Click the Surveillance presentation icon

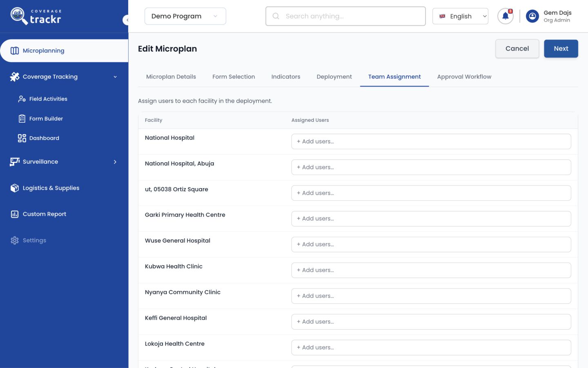(x=15, y=162)
